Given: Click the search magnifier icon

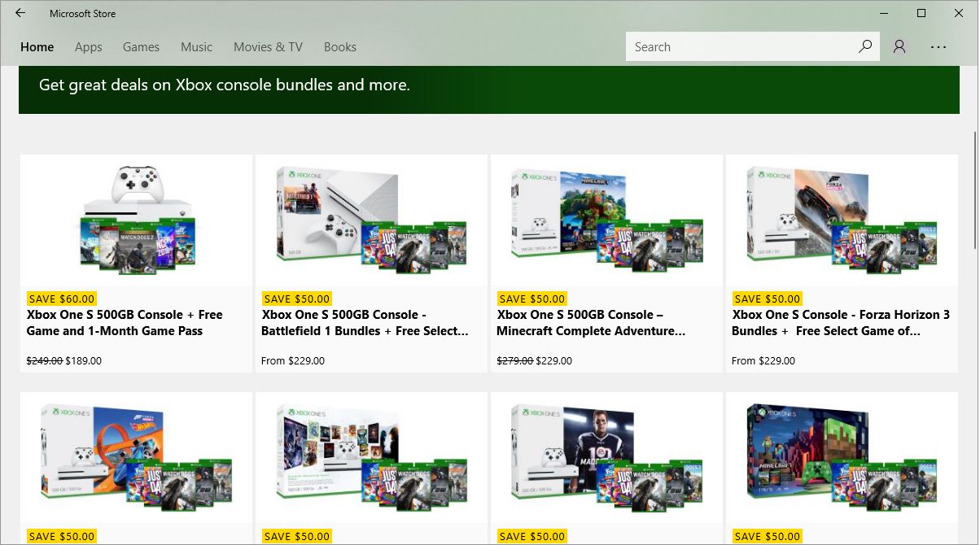Looking at the screenshot, I should (864, 46).
